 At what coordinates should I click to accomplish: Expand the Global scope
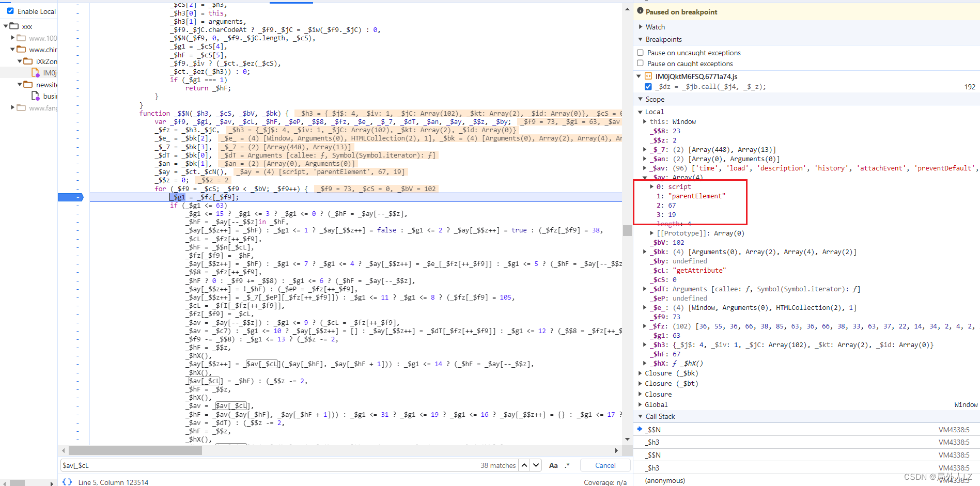[640, 404]
